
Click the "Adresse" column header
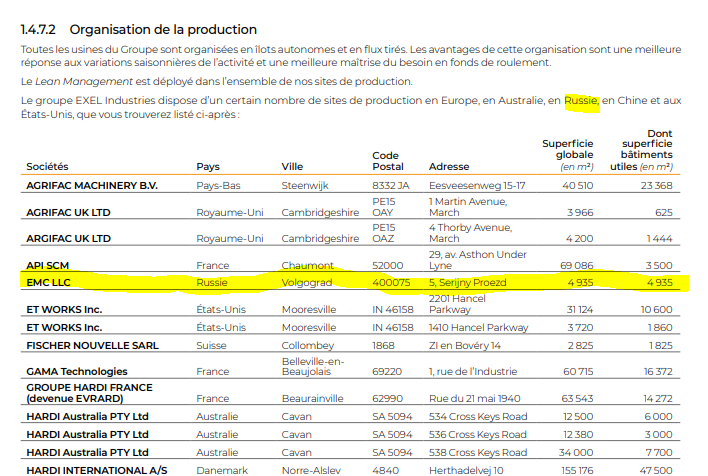449,166
